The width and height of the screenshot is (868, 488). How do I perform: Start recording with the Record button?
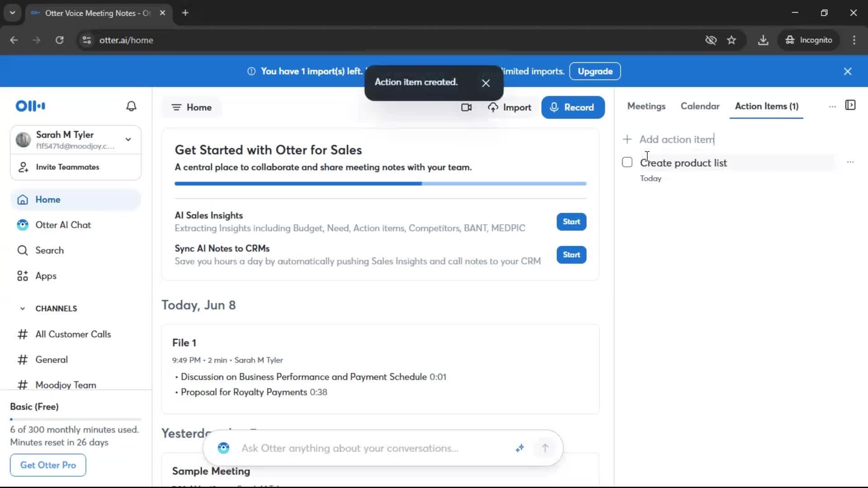[573, 108]
